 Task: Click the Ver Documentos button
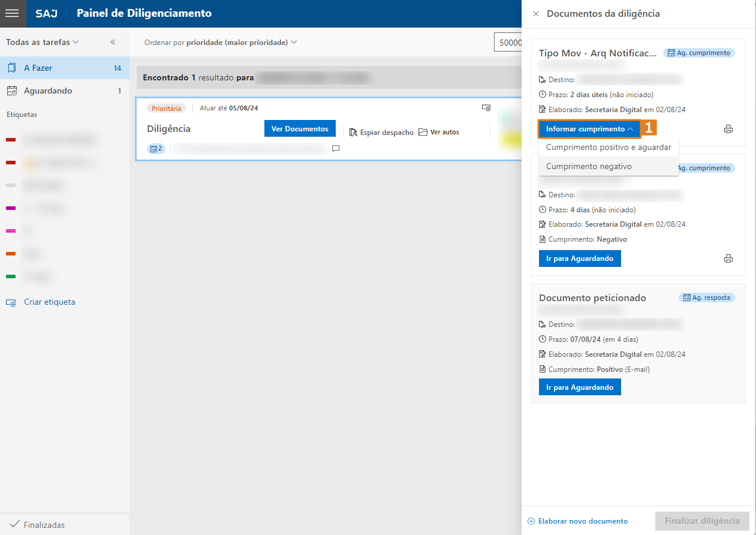(300, 129)
